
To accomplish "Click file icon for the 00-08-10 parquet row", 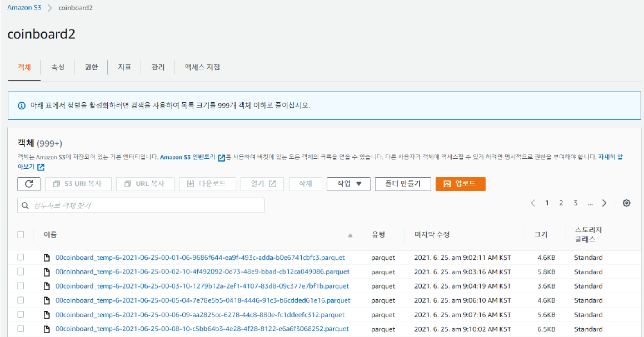I will pyautogui.click(x=47, y=329).
